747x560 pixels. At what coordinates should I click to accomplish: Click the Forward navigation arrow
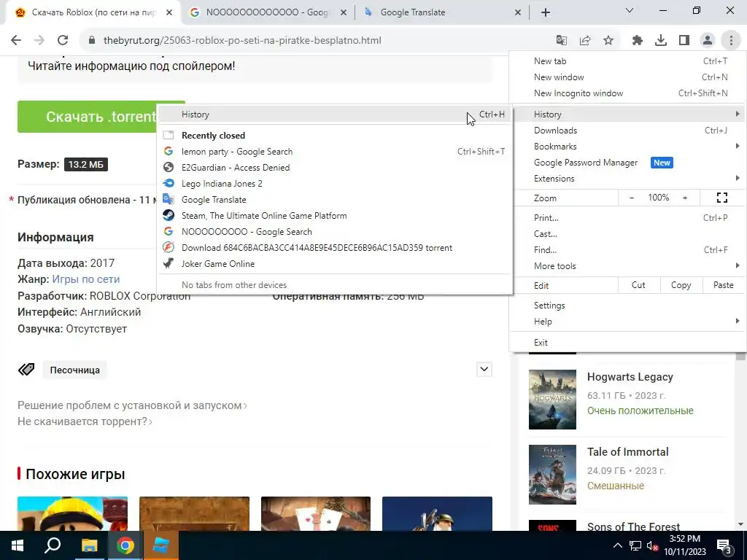(39, 41)
